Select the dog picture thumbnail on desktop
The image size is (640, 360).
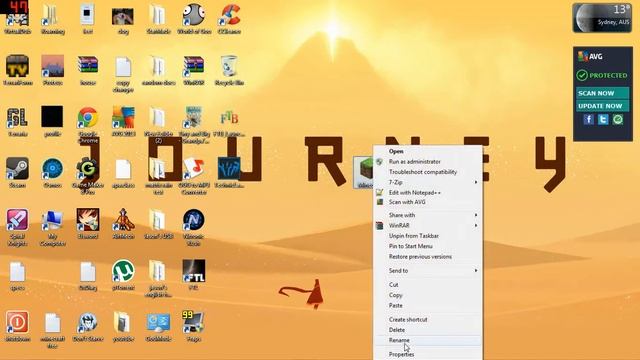pos(123,16)
